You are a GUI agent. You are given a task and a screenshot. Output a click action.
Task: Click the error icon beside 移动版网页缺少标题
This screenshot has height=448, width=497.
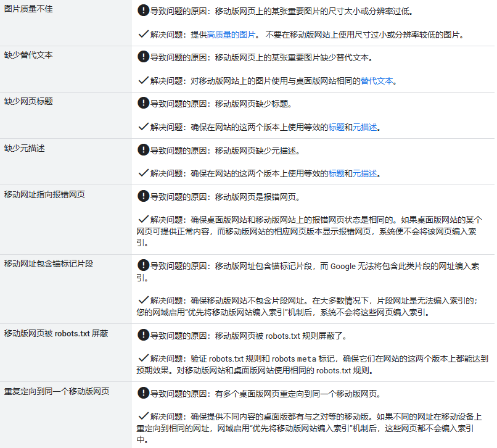143,103
